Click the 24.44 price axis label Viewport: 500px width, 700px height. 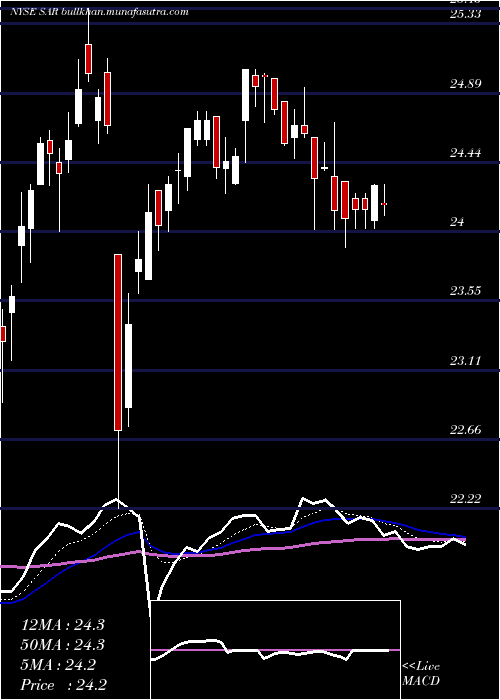465,153
